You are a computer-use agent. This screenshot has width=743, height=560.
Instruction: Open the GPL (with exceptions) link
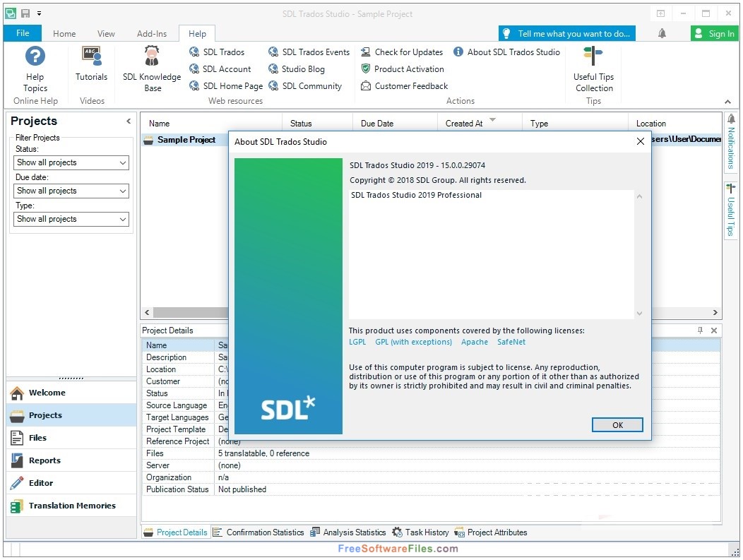(414, 342)
